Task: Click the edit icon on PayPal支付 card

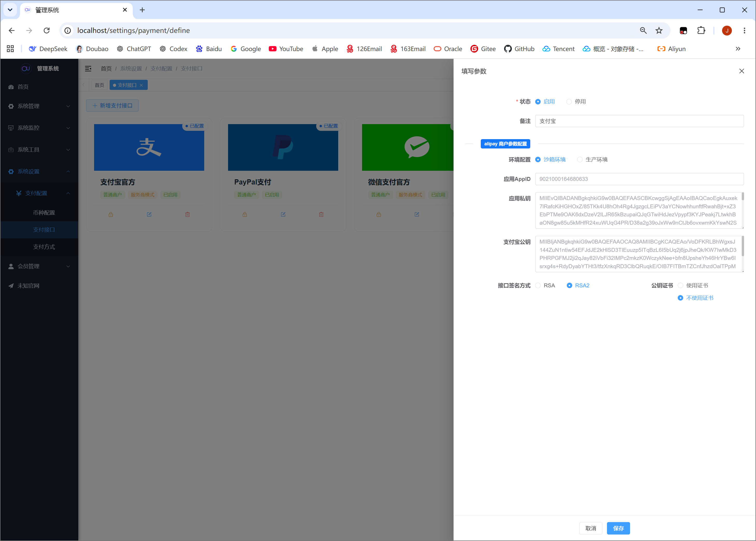Action: pos(283,214)
